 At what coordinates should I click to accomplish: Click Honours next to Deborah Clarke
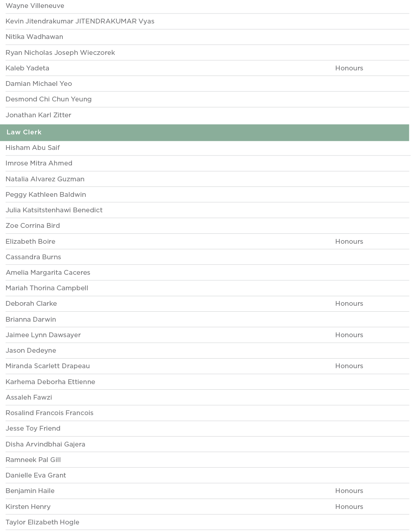[x=349, y=304]
